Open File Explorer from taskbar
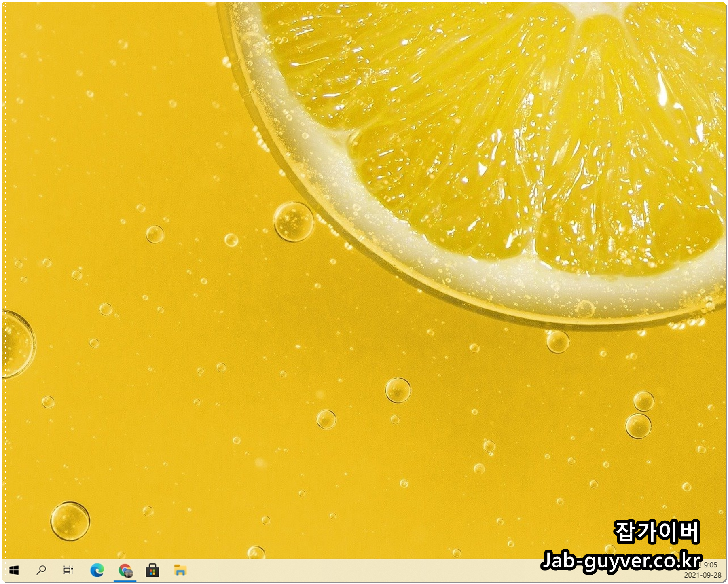Screen dimensions: 728x584 180,570
